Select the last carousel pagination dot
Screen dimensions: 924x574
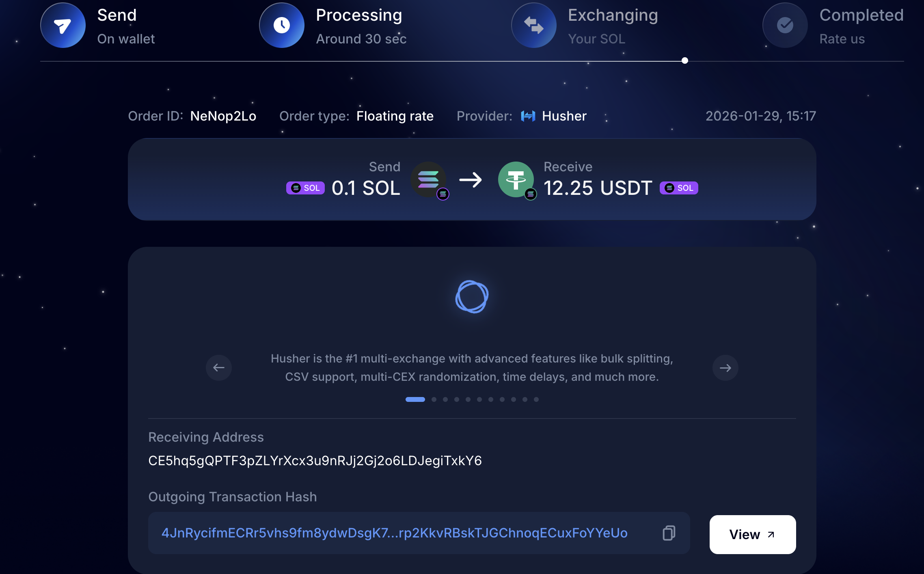(536, 399)
